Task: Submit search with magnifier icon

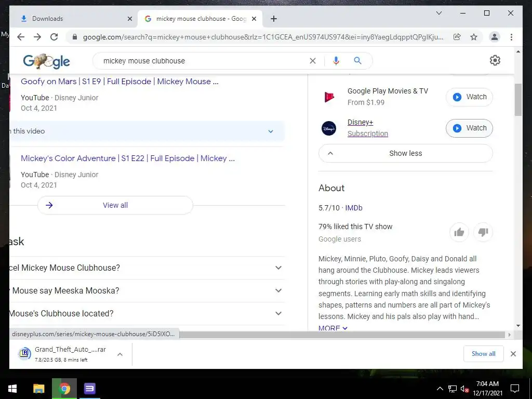Action: click(357, 61)
